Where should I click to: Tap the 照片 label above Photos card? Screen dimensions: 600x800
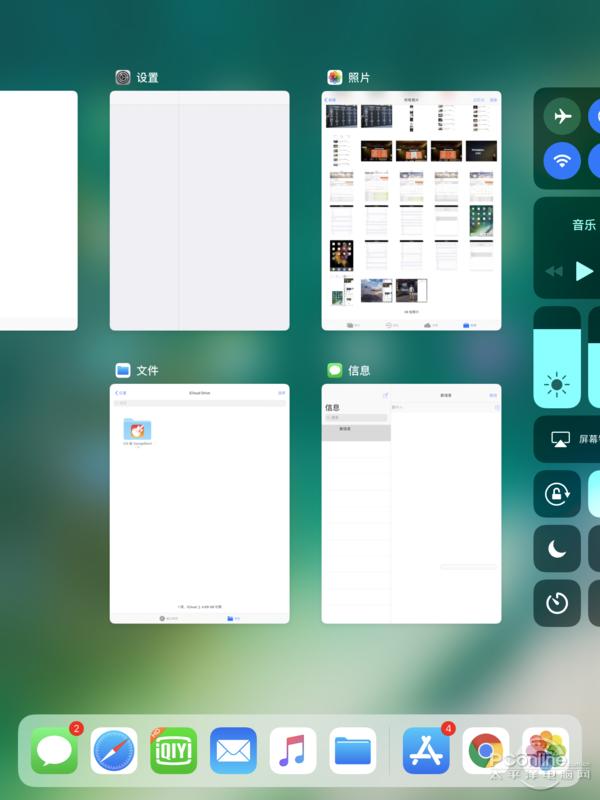pyautogui.click(x=359, y=78)
